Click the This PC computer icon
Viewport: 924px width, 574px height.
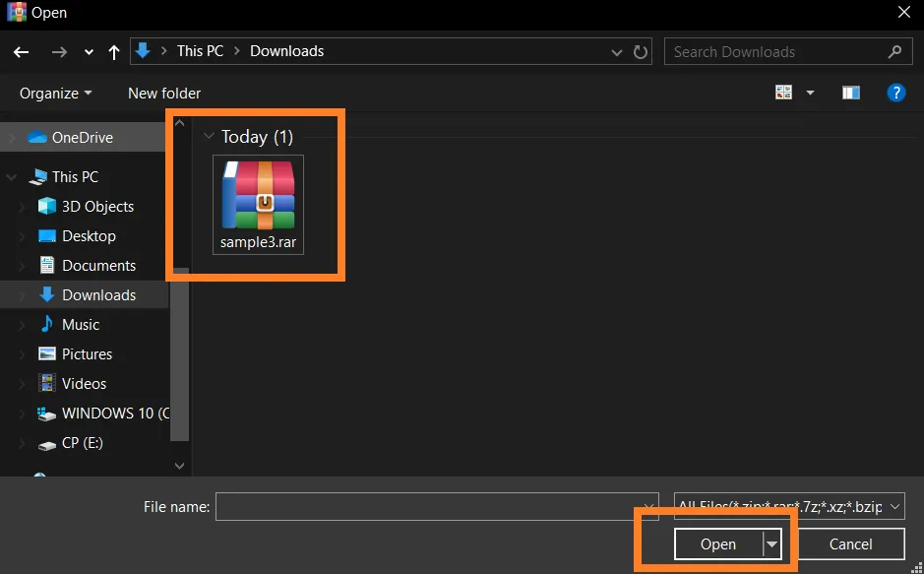[x=38, y=177]
